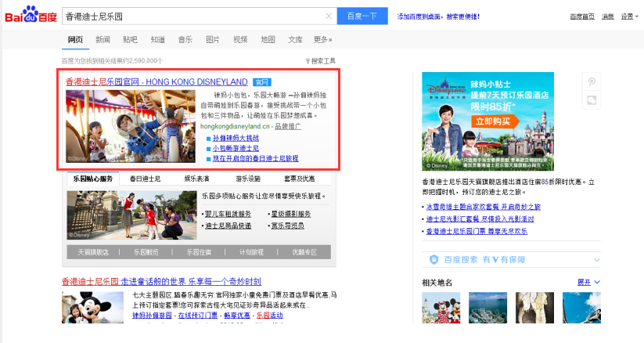
Task: Click the 官网 badge next to Disneyland title
Action: coord(261,82)
